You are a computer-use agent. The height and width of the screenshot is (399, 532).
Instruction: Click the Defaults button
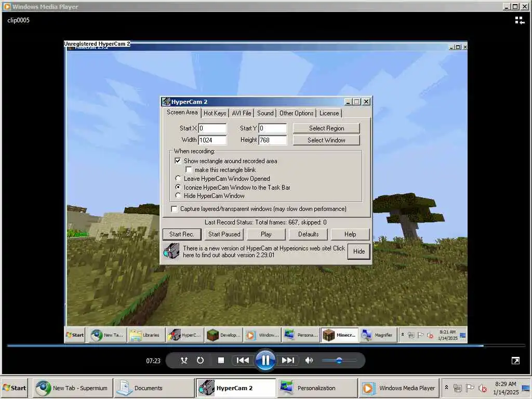click(309, 234)
